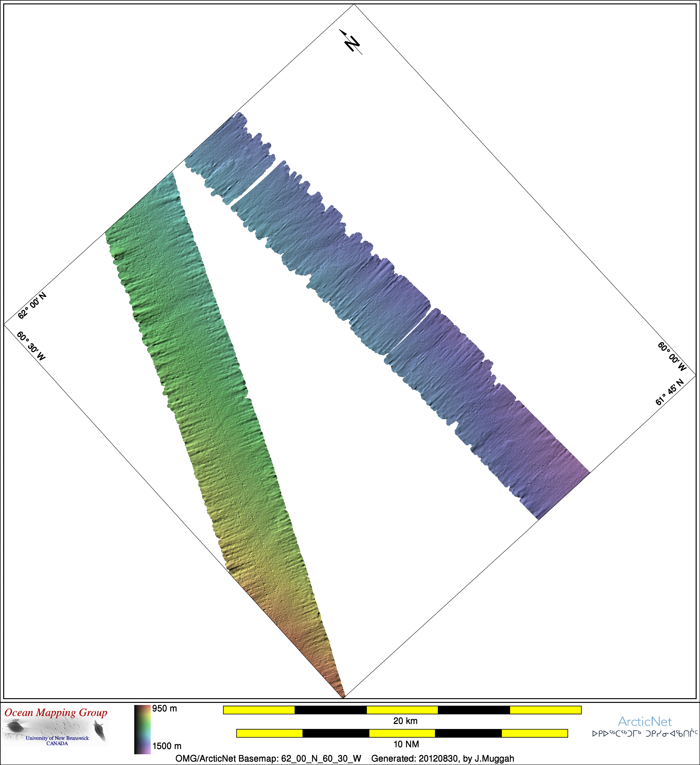Click the first yellow segment of the km scale bar

point(259,710)
